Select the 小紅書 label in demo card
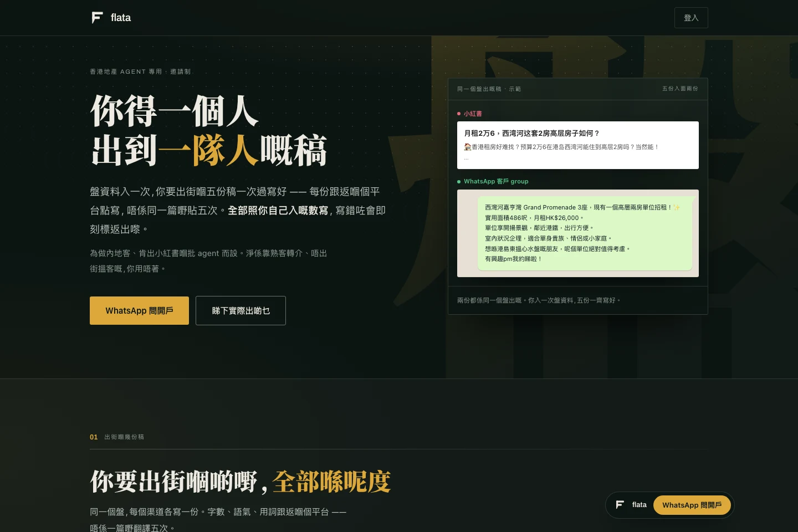 coord(473,114)
